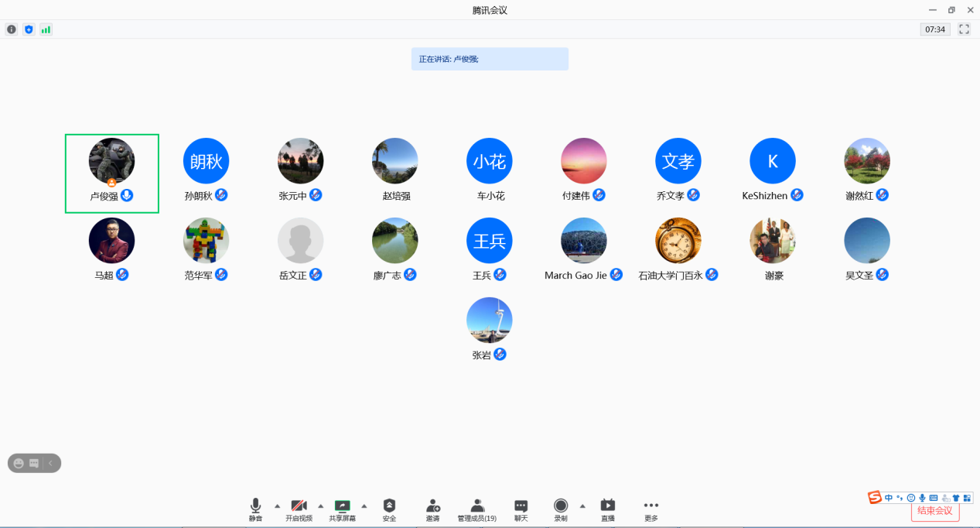
Task: Select 张岩's participant avatar
Action: pos(489,321)
